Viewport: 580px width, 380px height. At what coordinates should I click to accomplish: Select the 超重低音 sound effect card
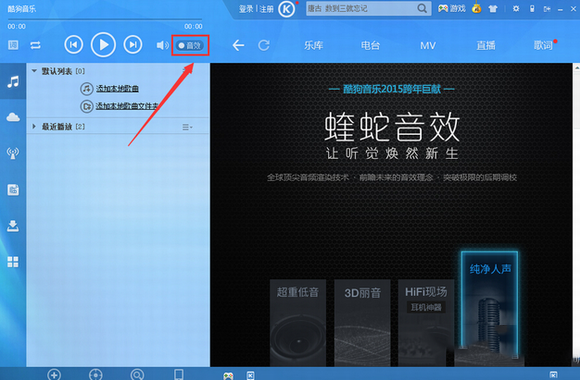298,323
